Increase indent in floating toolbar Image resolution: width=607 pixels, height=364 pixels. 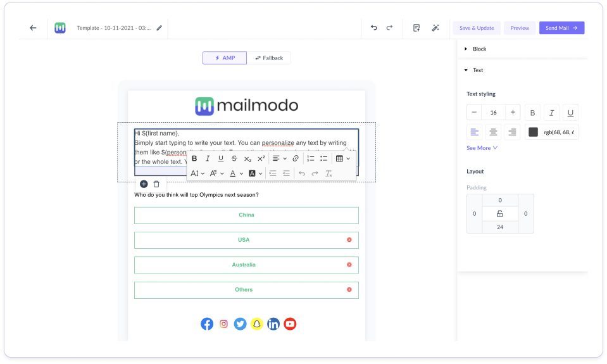coord(273,173)
